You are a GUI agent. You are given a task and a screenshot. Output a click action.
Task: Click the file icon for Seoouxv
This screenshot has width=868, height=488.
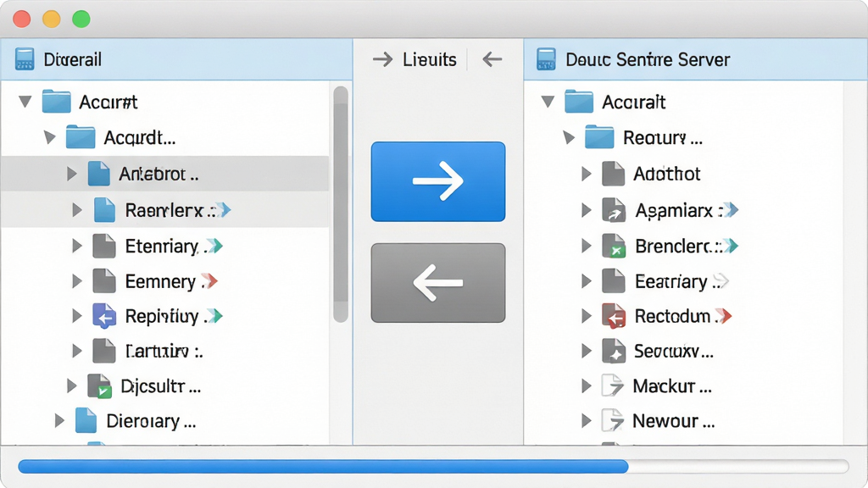point(614,351)
